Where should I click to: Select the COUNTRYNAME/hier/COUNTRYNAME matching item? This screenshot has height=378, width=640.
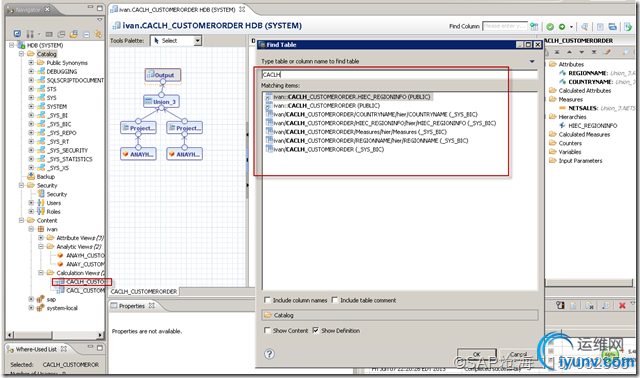372,115
